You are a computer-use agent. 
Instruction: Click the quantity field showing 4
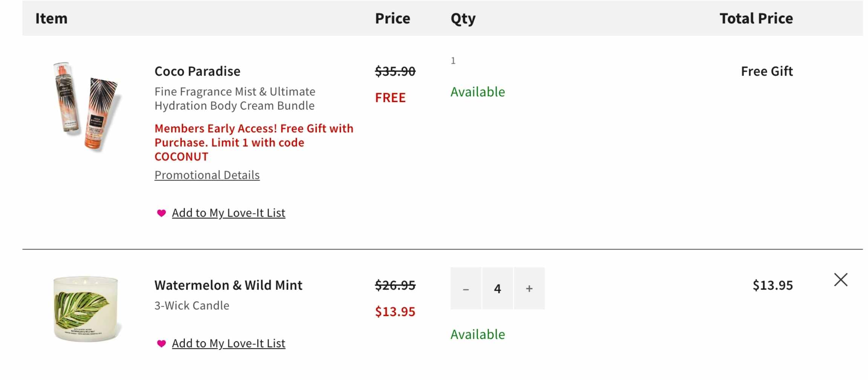coord(497,289)
